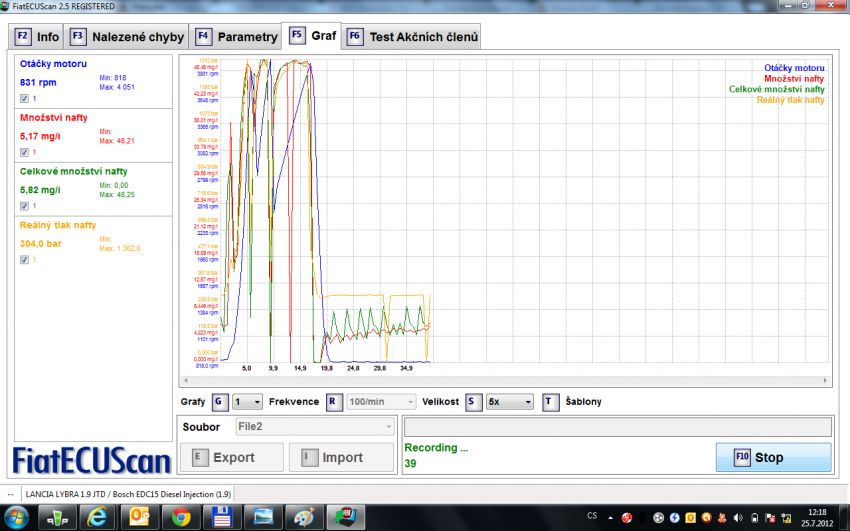Expand the Velikost 5x dropdown
This screenshot has width=850, height=531.
508,401
